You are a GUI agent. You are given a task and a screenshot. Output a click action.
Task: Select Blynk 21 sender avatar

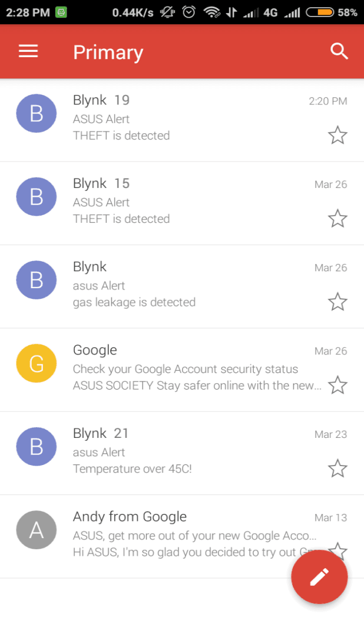37,446
